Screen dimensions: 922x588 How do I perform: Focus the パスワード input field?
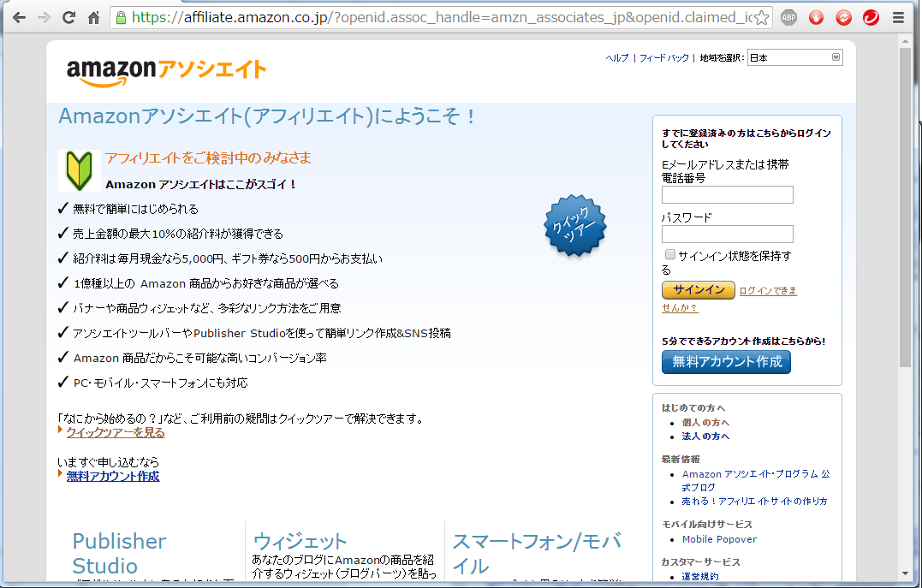pos(728,234)
